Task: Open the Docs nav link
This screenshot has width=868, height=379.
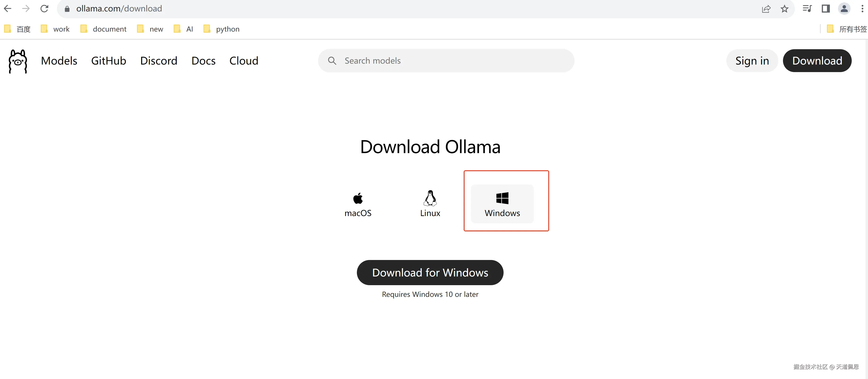Action: 203,61
